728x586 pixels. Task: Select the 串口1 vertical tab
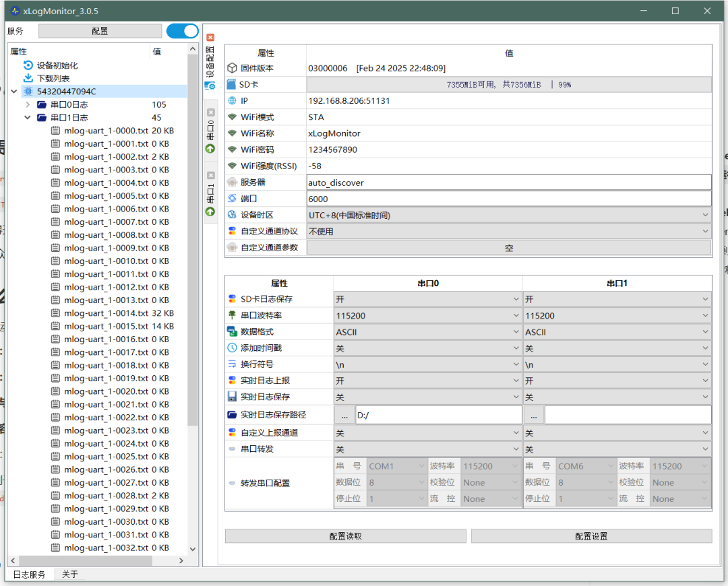point(210,194)
